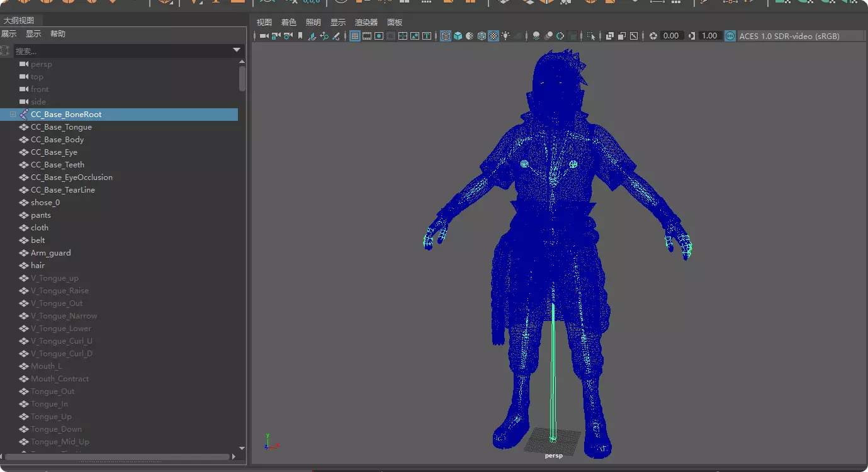Click the Use Default Material icon
868x472 pixels.
coord(470,36)
